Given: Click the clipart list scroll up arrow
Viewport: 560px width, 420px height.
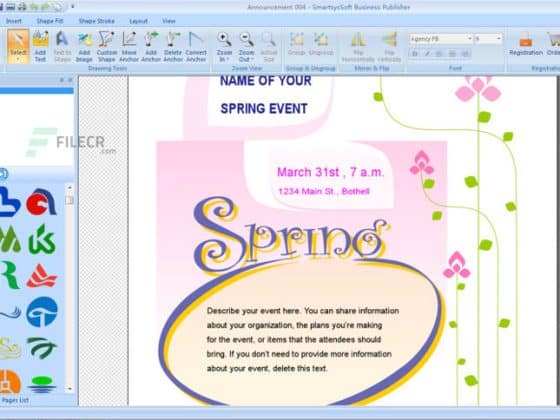Looking at the screenshot, I should (x=70, y=188).
